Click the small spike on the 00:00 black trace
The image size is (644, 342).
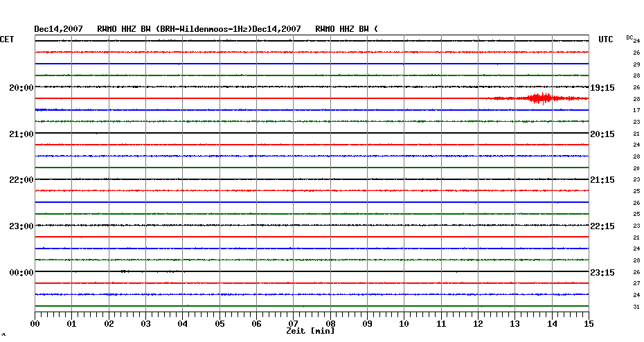point(125,271)
